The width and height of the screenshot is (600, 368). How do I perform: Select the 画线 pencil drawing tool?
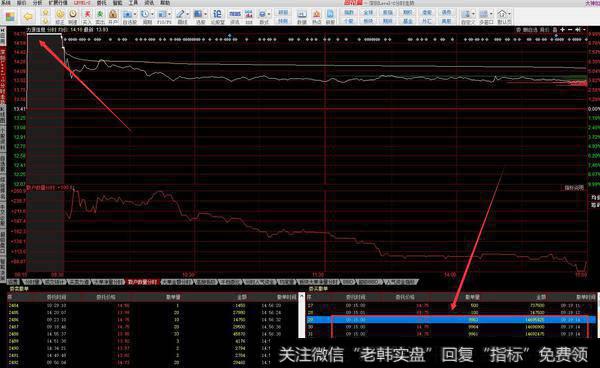(x=180, y=14)
